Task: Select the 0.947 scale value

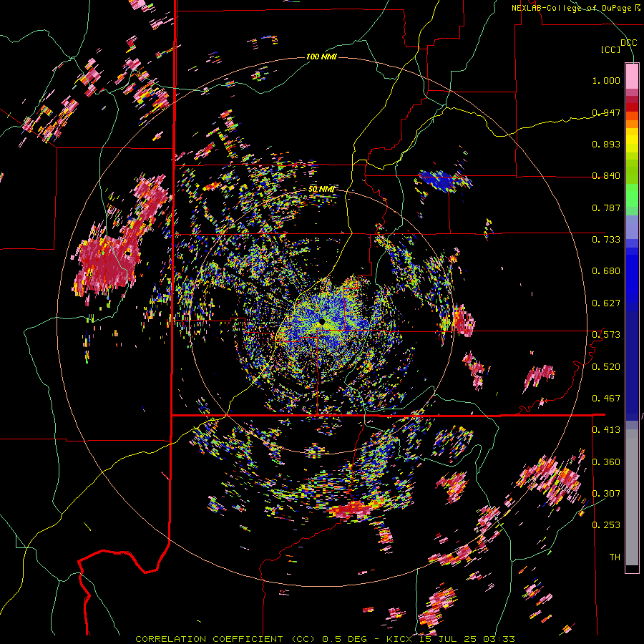Action: click(606, 112)
